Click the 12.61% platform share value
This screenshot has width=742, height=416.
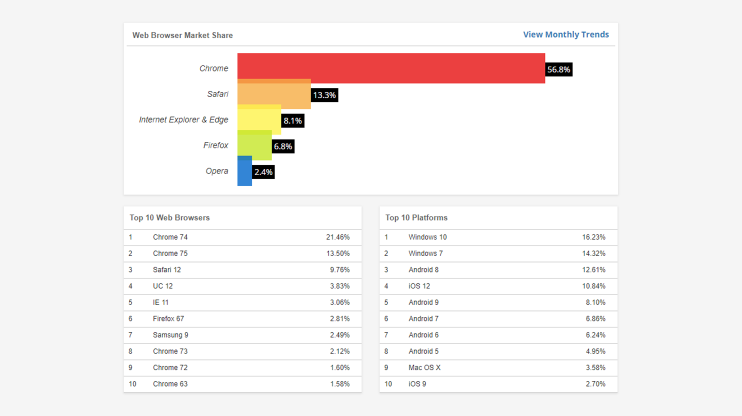pos(594,270)
